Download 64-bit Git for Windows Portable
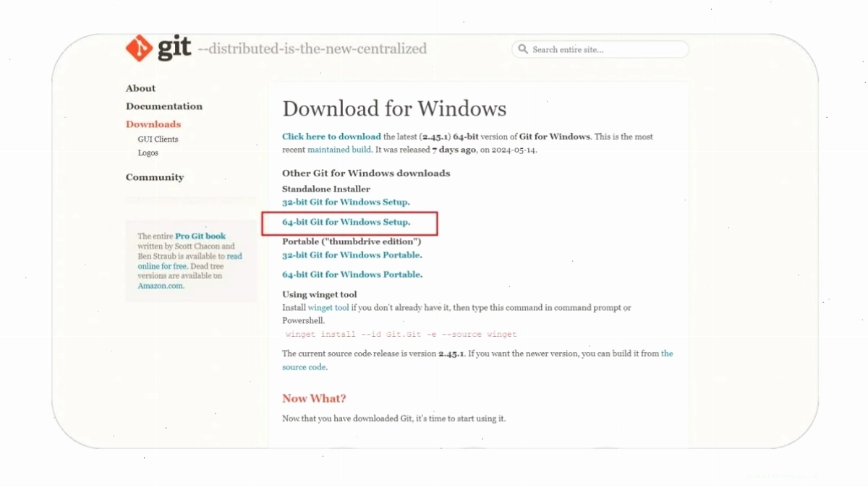The height and width of the screenshot is (488, 868). click(x=352, y=275)
